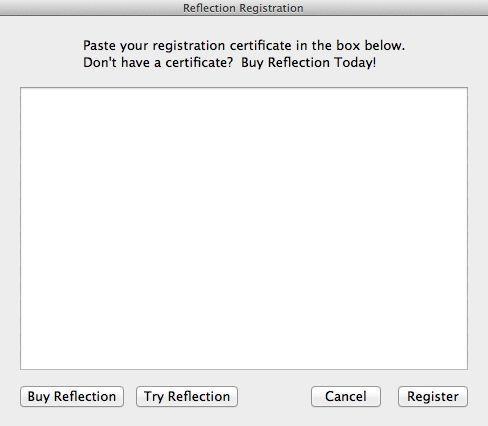Click inside the empty paste box
The height and width of the screenshot is (426, 488).
[x=244, y=228]
